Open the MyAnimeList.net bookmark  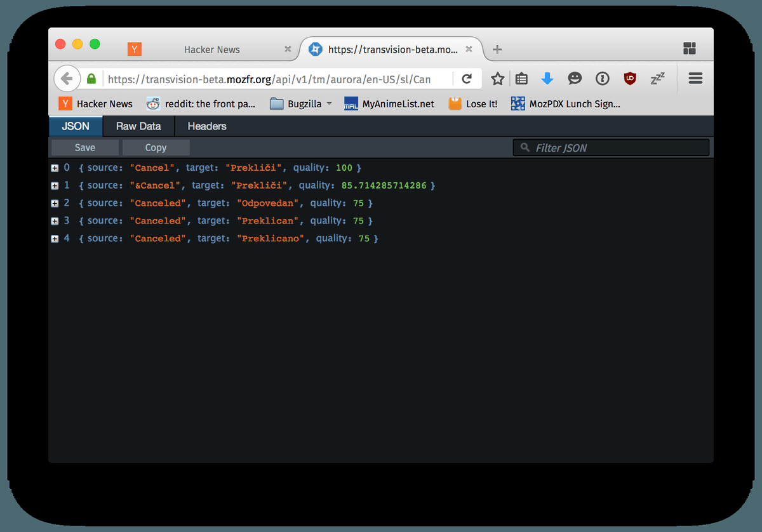[389, 103]
